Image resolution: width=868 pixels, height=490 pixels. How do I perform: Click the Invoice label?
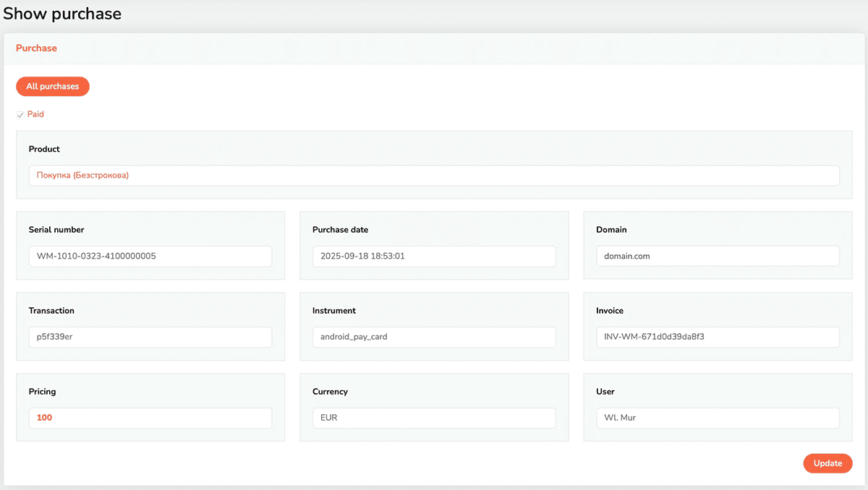click(610, 311)
